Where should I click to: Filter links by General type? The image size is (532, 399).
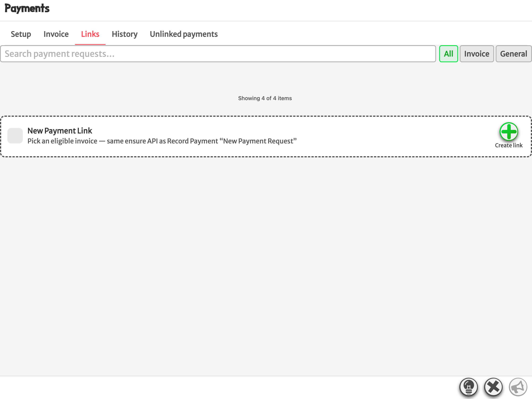[x=513, y=54]
